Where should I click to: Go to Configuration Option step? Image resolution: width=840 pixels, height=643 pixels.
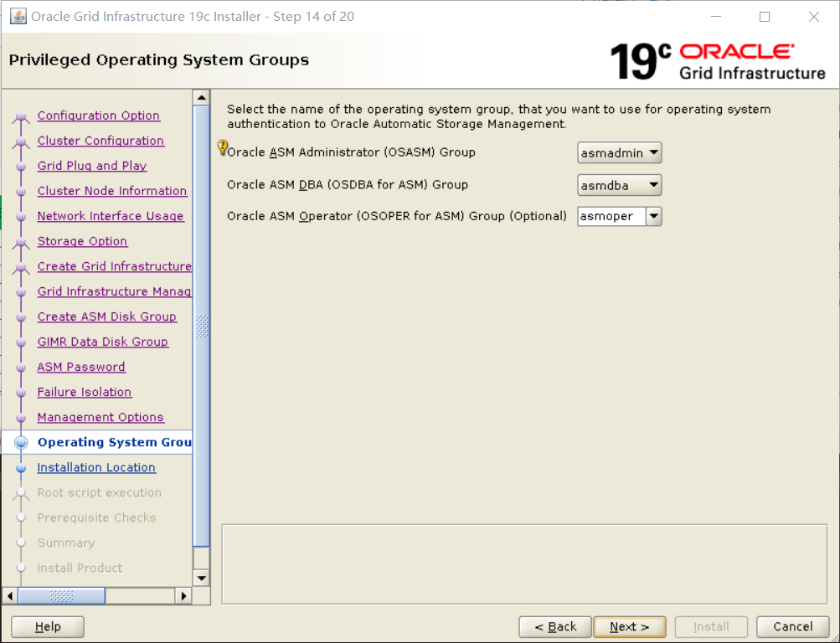[99, 116]
